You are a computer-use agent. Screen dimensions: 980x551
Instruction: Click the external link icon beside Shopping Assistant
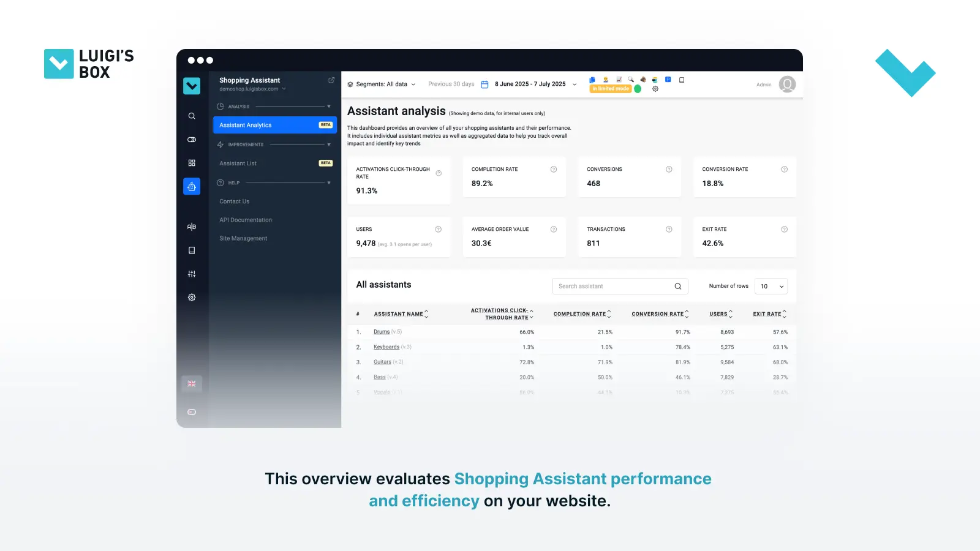pos(331,80)
